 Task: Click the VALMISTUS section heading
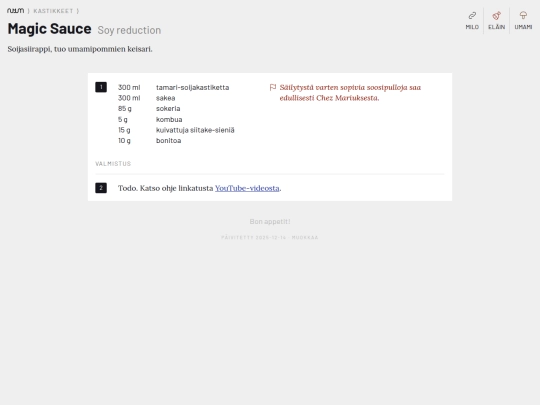pyautogui.click(x=113, y=164)
